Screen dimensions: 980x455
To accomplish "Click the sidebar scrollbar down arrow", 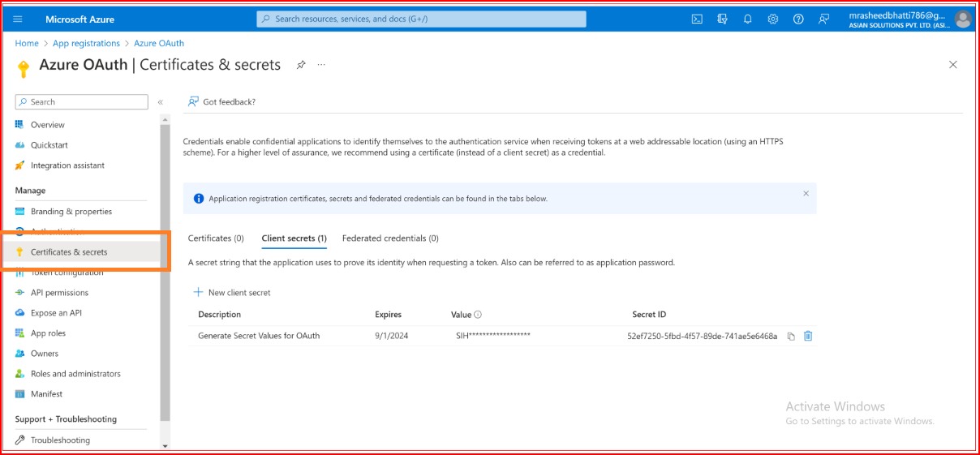I will 165,446.
